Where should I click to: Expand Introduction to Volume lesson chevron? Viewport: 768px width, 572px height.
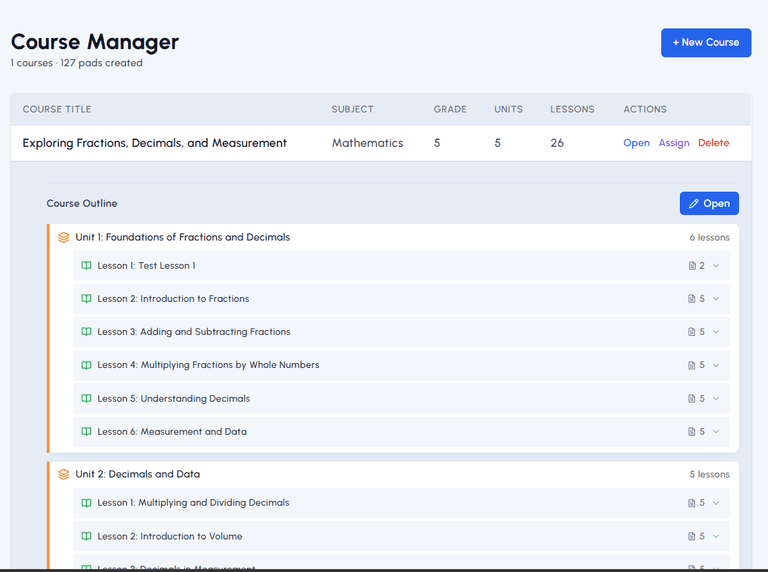coord(716,536)
